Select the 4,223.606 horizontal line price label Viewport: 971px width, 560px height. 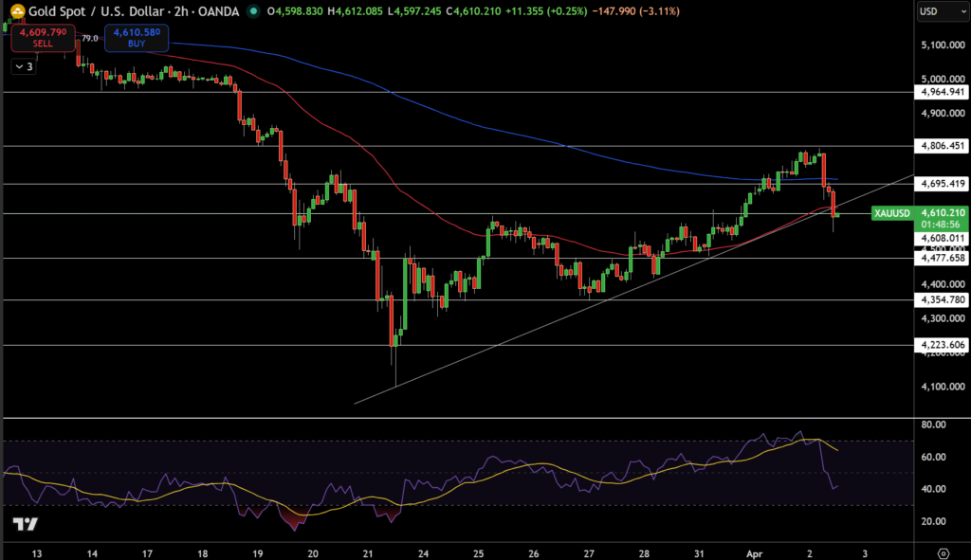tap(942, 345)
